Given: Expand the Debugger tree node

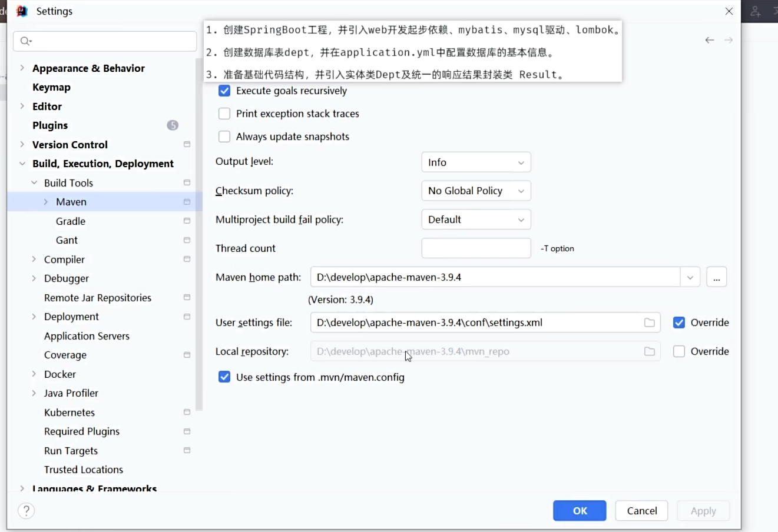Looking at the screenshot, I should click(x=34, y=278).
